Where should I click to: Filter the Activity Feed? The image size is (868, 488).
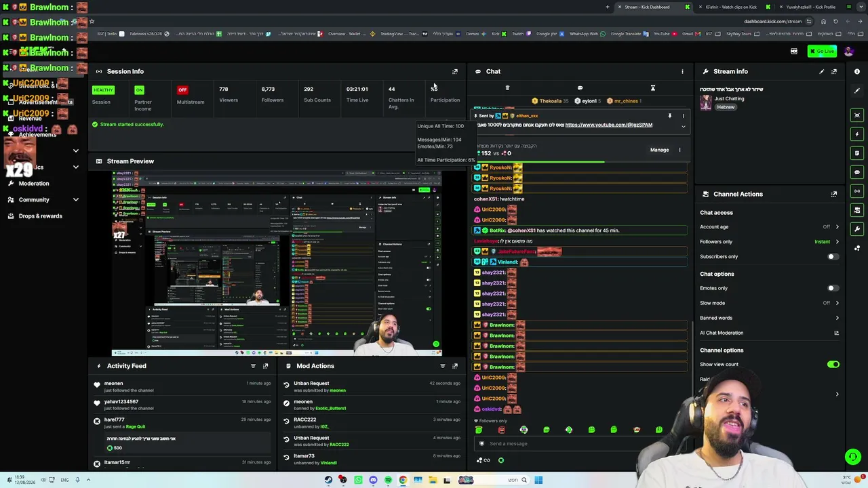coord(253,366)
